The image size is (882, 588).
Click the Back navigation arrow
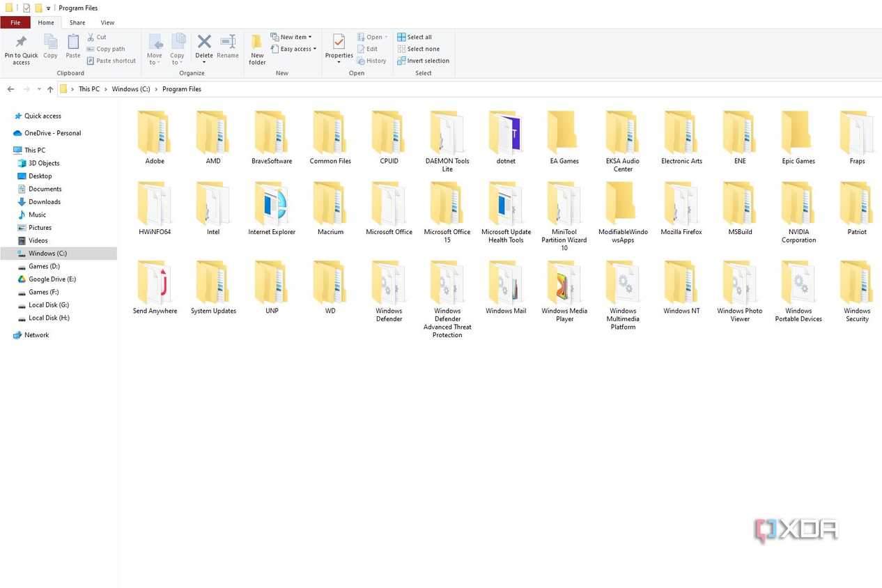[10, 89]
